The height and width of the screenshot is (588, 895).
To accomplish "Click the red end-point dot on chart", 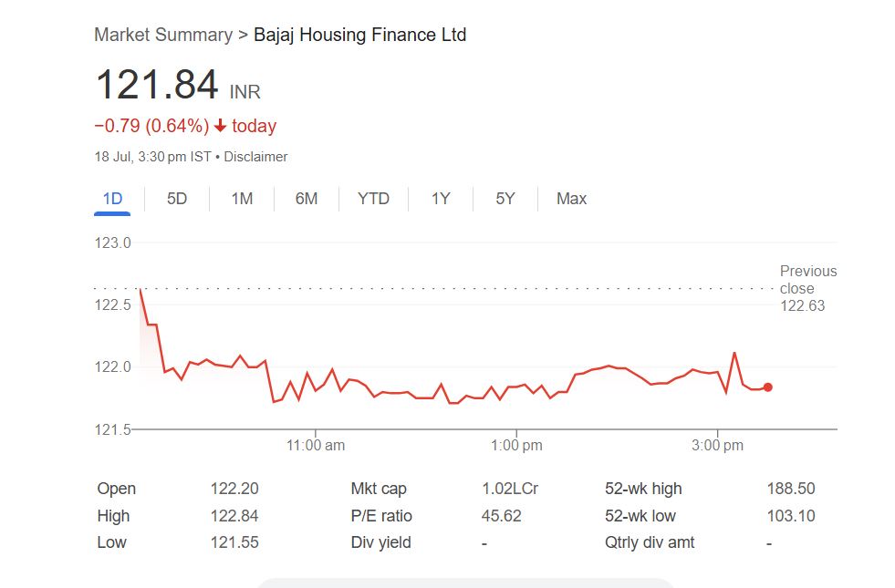I will point(767,387).
